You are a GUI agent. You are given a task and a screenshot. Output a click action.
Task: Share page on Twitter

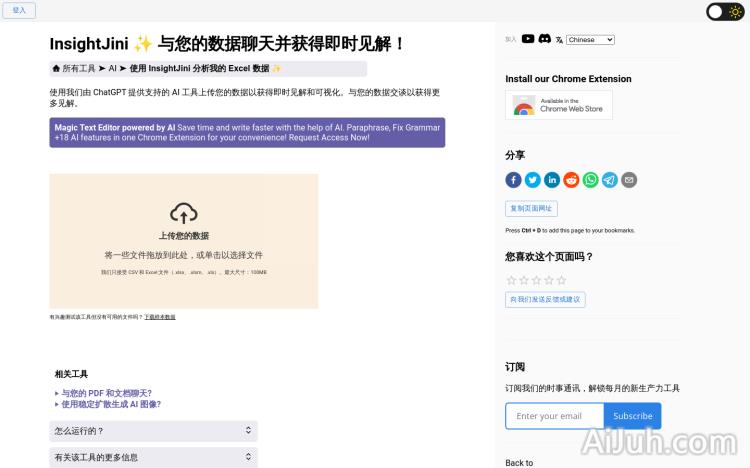click(533, 180)
